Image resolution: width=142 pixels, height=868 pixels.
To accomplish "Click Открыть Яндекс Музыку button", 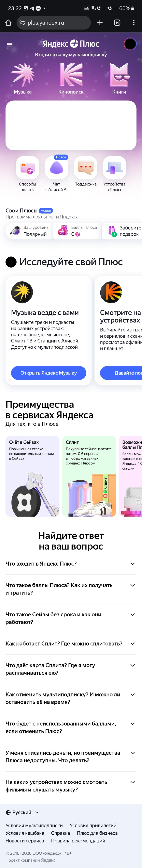I will tap(48, 373).
